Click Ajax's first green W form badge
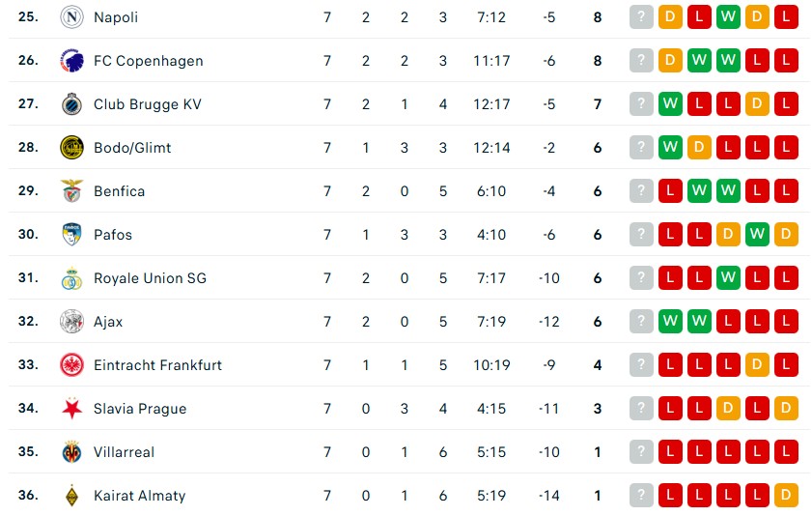The height and width of the screenshot is (516, 812). [x=670, y=322]
